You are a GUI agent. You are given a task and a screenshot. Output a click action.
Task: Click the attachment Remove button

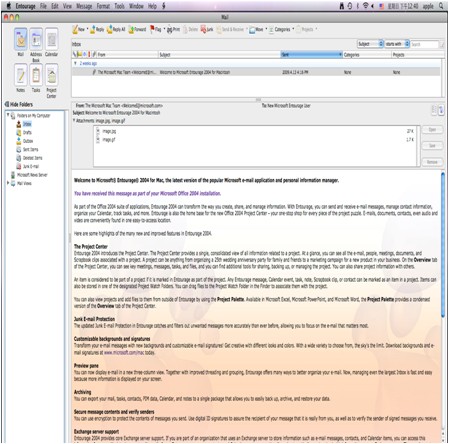(x=432, y=162)
